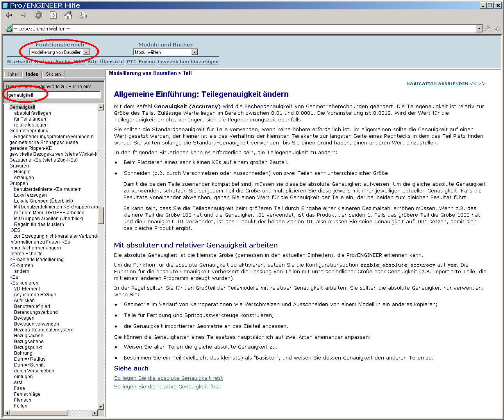Click the index list vertical scrollbar thumb
Viewport: 504px width, 420px height.
[101, 215]
